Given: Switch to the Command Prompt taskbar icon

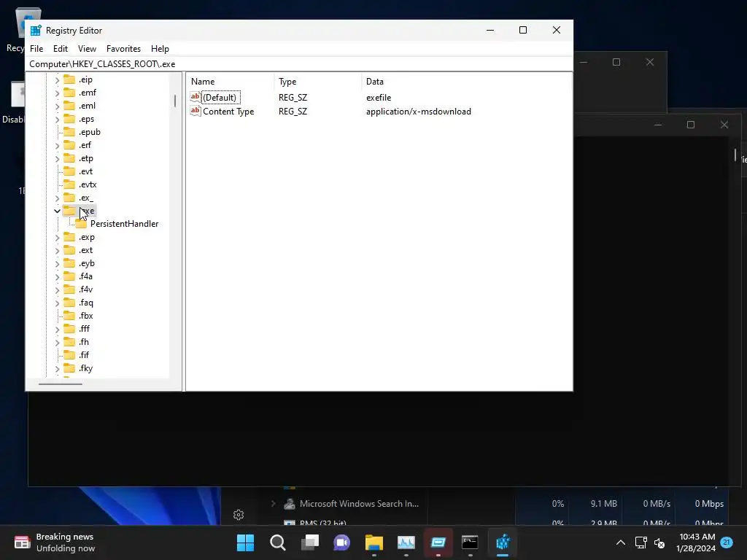Looking at the screenshot, I should 470,542.
